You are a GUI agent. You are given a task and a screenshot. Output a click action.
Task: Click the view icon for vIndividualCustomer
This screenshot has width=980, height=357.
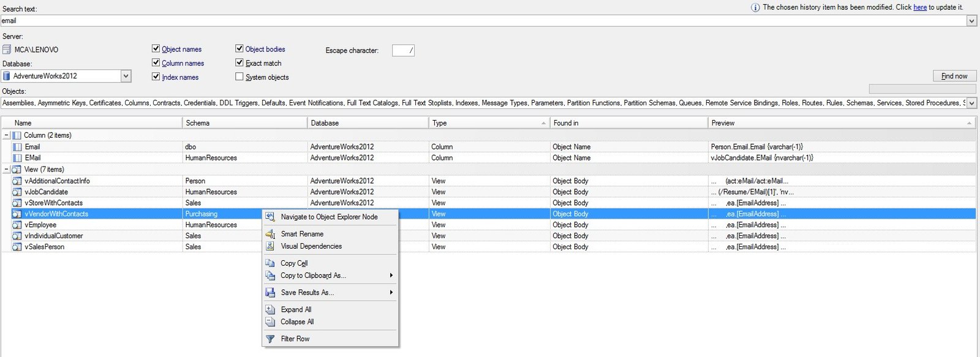17,236
